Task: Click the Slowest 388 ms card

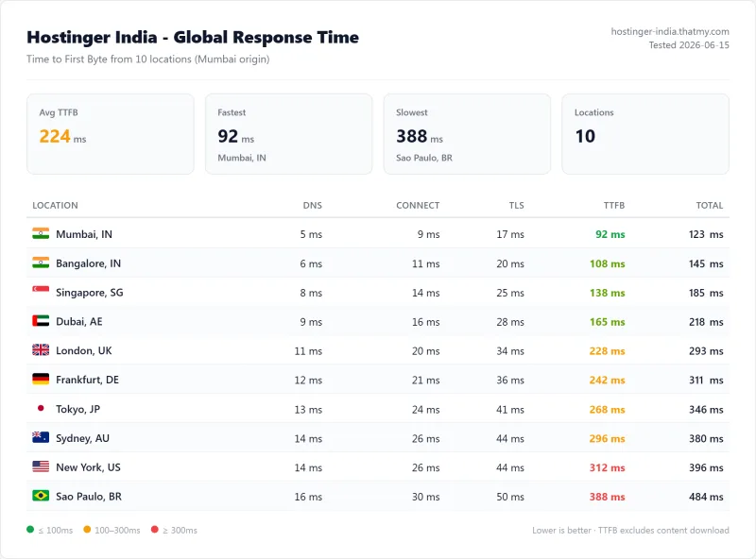Action: [x=467, y=134]
